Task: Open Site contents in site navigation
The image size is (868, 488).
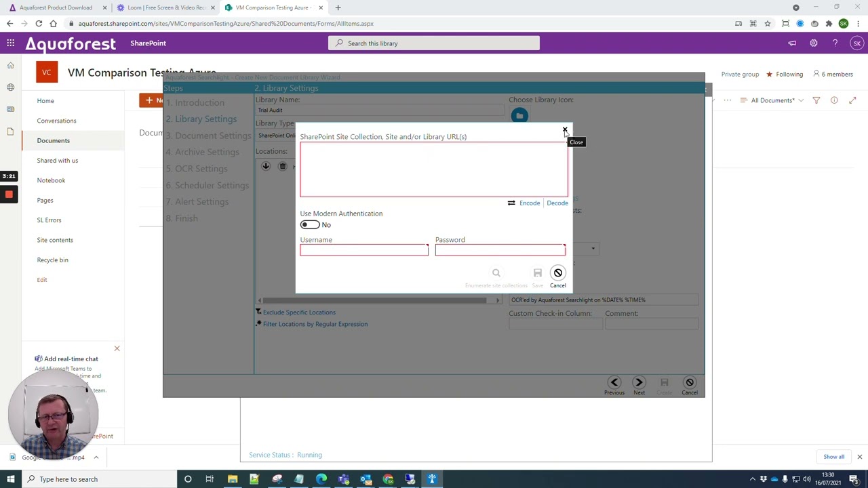Action: point(55,240)
